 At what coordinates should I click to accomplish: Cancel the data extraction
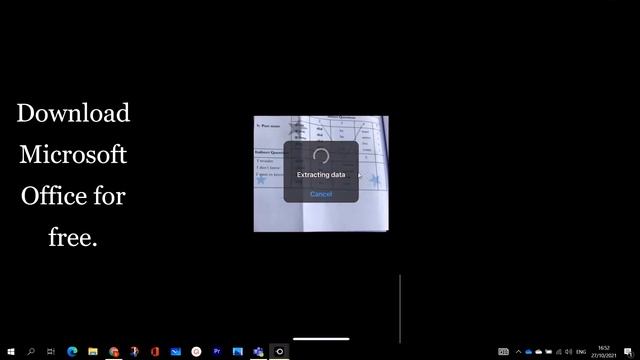coord(321,194)
